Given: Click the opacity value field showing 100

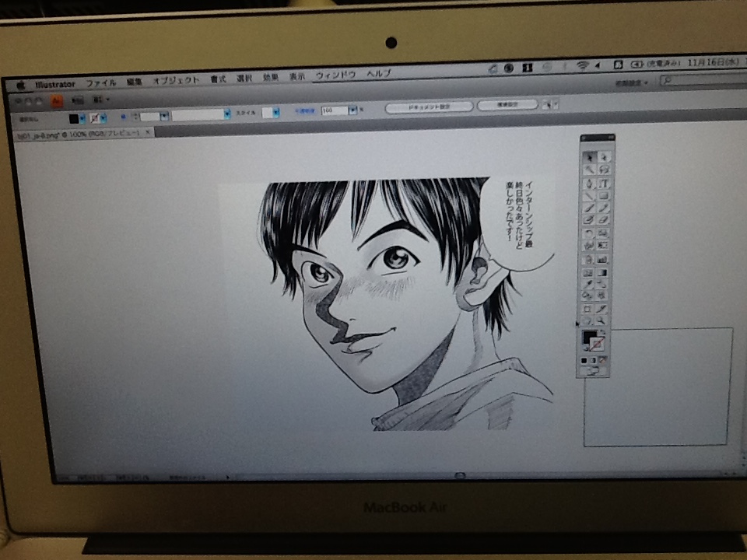Looking at the screenshot, I should click(x=335, y=110).
